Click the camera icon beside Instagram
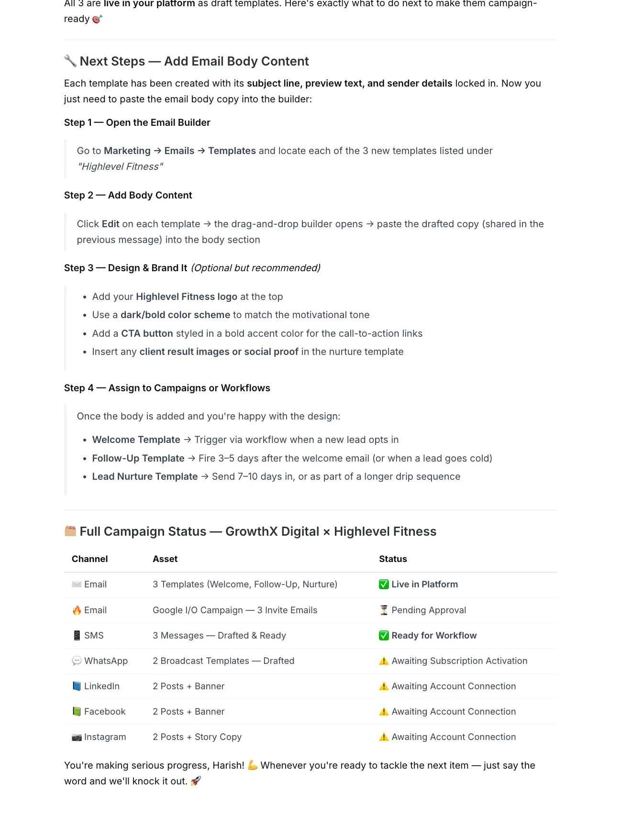 click(x=77, y=737)
